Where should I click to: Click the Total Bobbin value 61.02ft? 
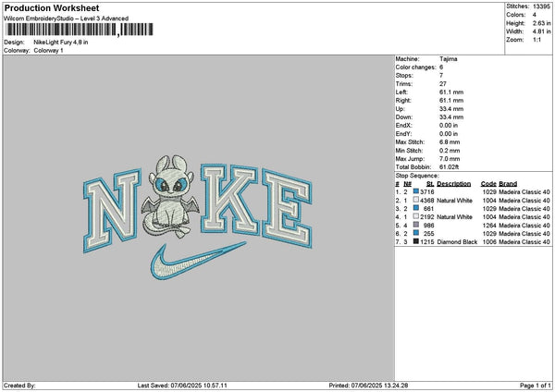tap(450, 167)
